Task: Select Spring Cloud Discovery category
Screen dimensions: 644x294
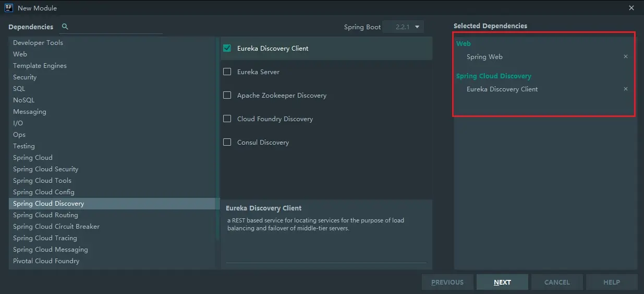Action: pos(112,204)
